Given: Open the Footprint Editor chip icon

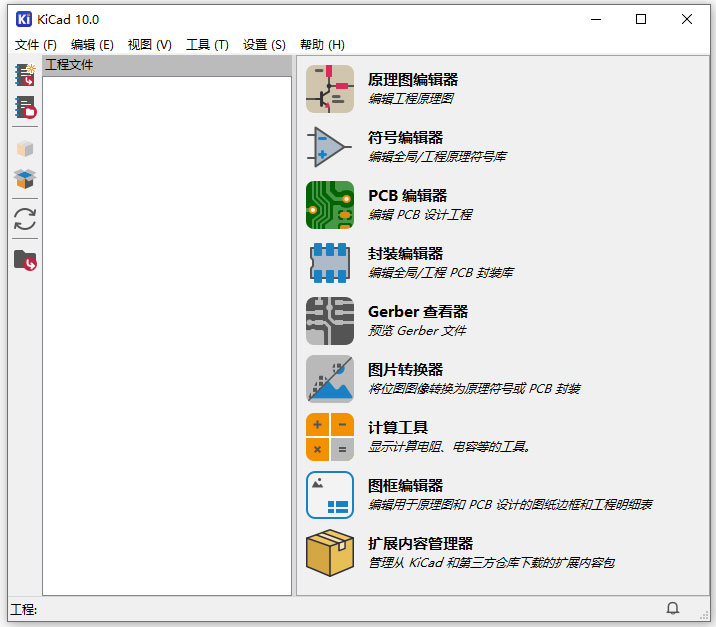Looking at the screenshot, I should [x=330, y=263].
